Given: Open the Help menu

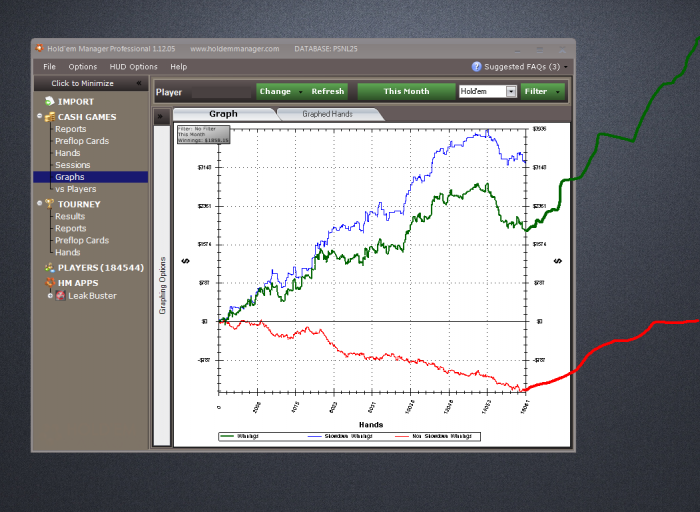Looking at the screenshot, I should coord(179,67).
